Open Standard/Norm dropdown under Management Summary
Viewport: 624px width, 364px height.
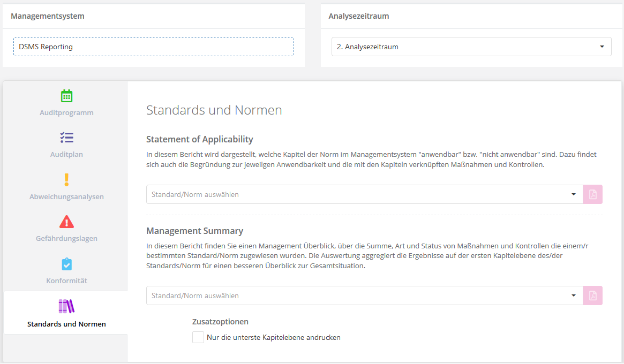[x=359, y=295]
